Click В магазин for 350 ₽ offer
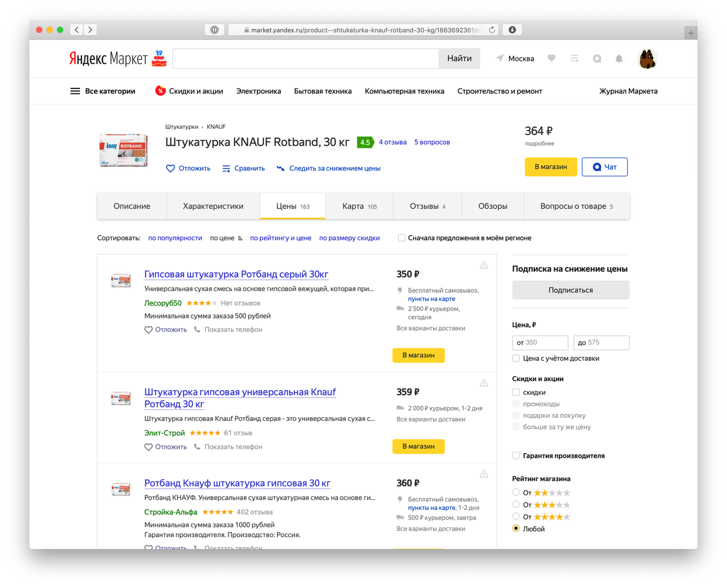The image size is (727, 588). tap(419, 355)
